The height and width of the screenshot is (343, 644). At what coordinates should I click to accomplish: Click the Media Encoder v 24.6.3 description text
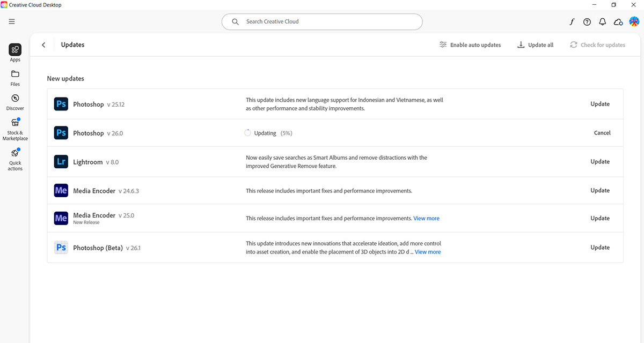tap(329, 191)
